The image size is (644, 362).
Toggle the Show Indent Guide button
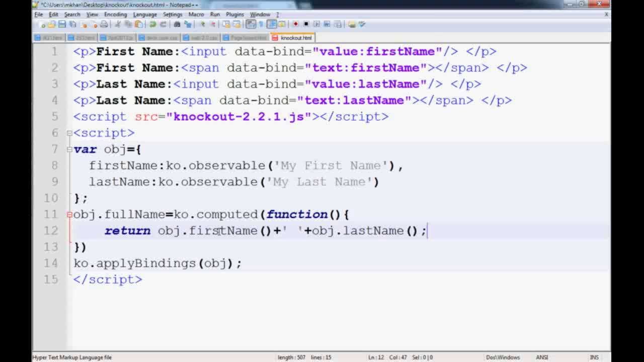coord(272,24)
